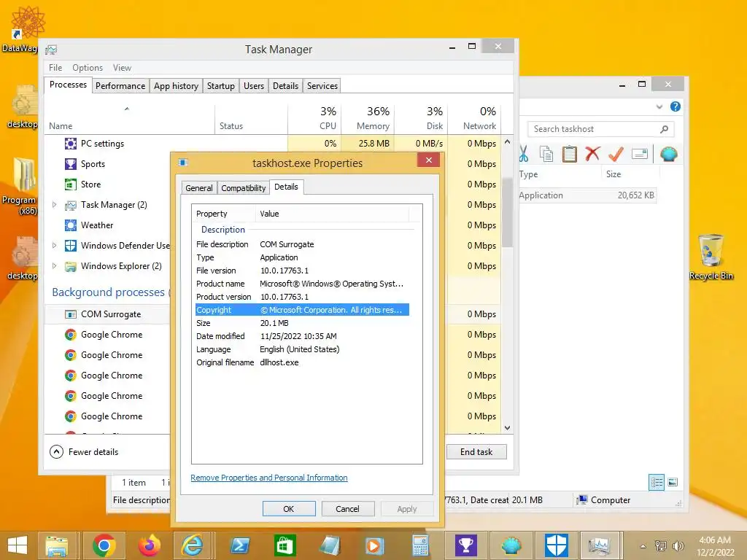Select the Original filename dllhost.exe row
The image size is (747, 560).
click(x=302, y=362)
